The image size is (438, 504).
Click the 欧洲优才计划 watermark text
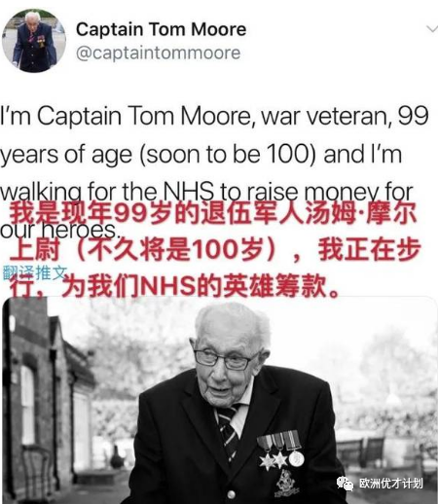tap(391, 484)
